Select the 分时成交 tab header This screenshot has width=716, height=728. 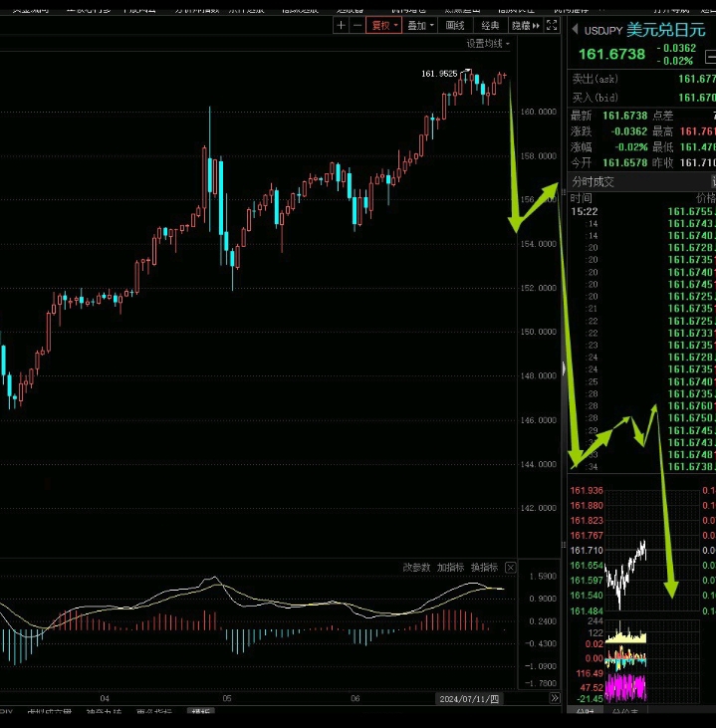click(x=593, y=181)
